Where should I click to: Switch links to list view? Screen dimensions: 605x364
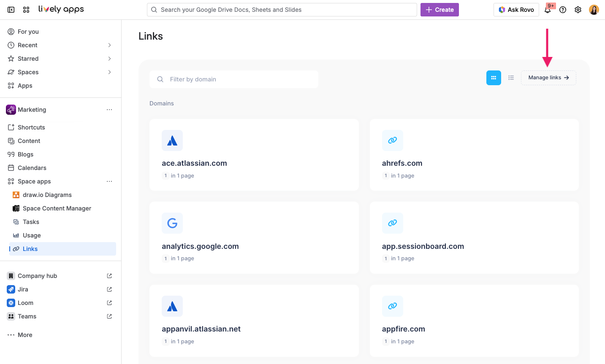(511, 78)
